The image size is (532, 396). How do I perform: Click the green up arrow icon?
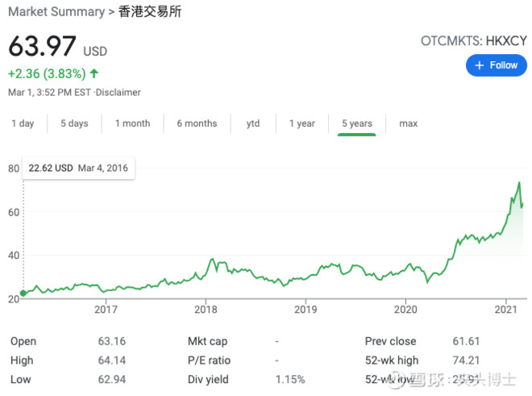coord(94,73)
